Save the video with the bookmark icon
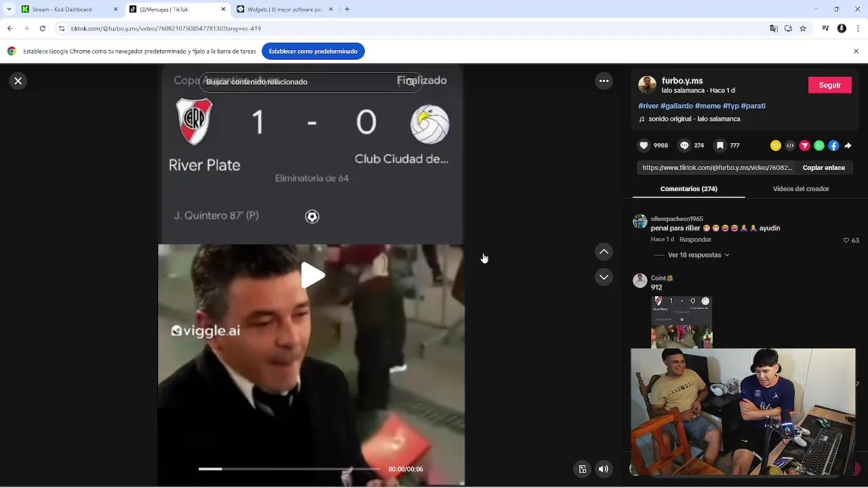This screenshot has height=488, width=868. point(720,146)
